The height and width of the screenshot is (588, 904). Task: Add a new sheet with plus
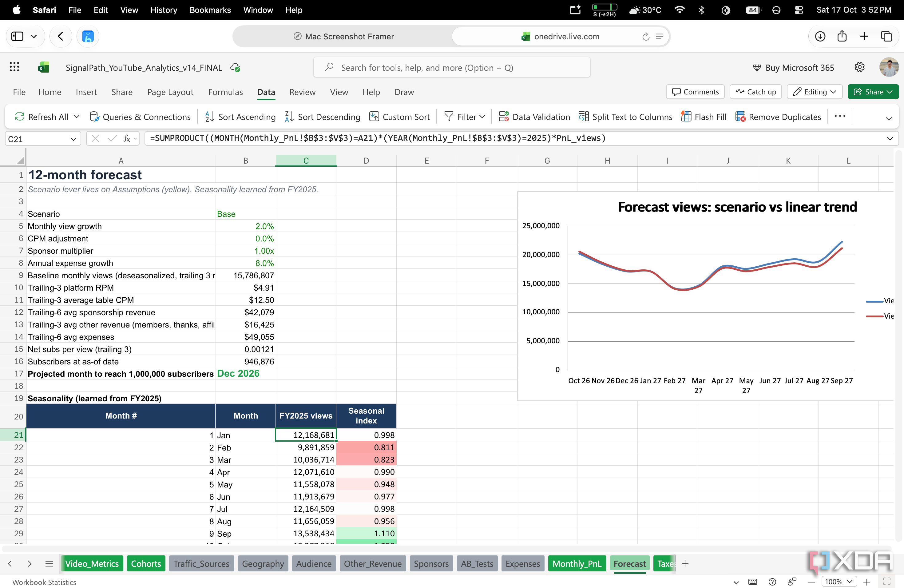[685, 564]
